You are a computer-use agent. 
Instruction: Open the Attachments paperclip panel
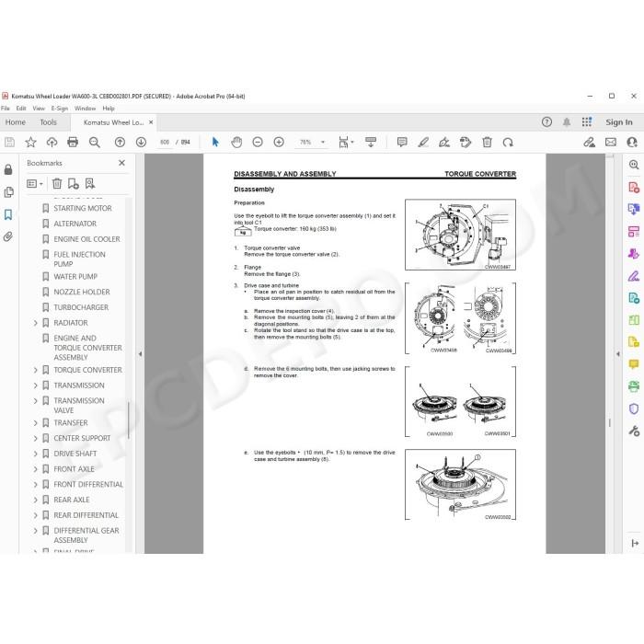pos(8,236)
